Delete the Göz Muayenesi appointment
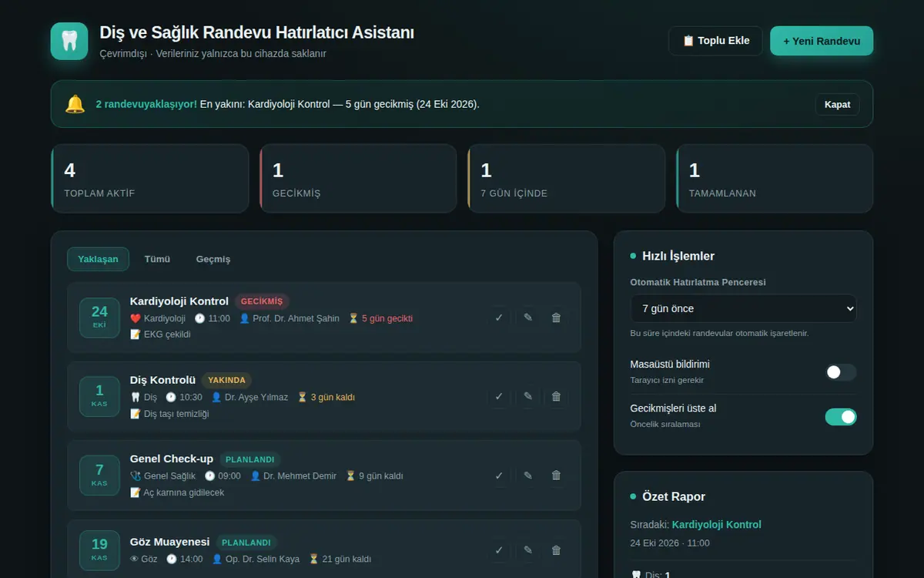 point(556,550)
